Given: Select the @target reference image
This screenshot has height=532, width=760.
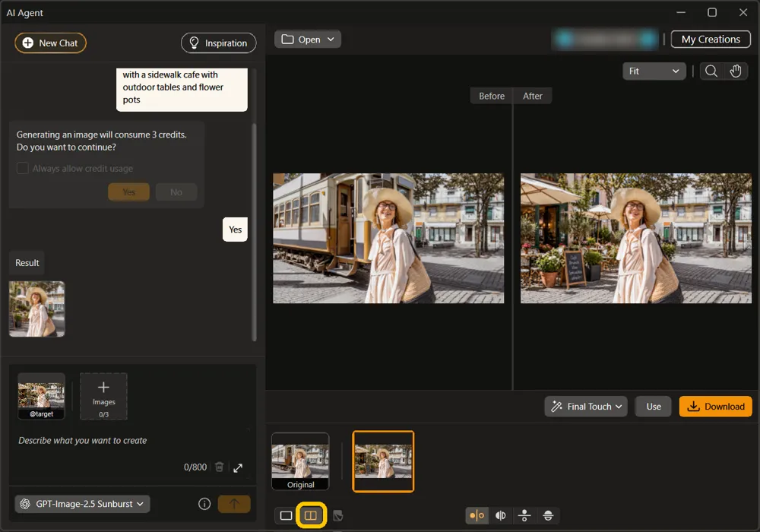Looking at the screenshot, I should 41,396.
